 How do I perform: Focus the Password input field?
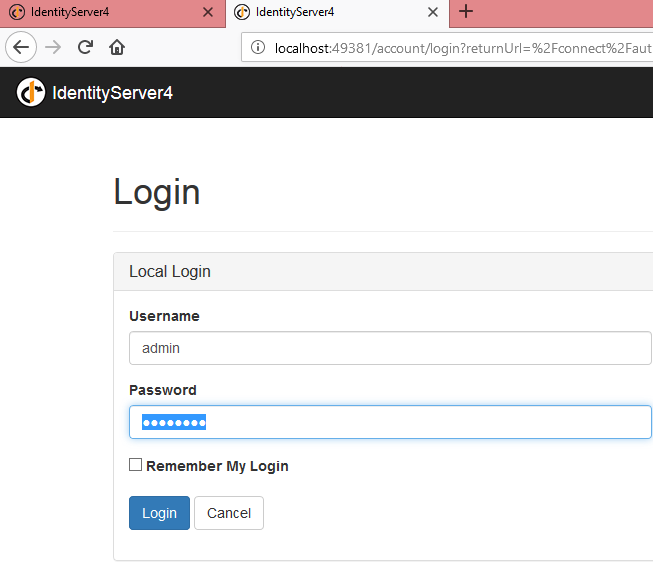pos(390,422)
